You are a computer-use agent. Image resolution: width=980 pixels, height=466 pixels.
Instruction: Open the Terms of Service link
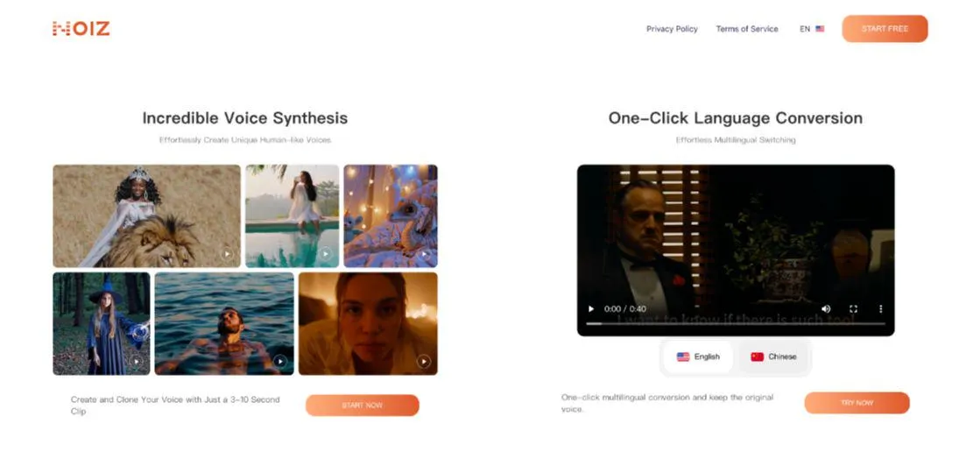pos(747,29)
